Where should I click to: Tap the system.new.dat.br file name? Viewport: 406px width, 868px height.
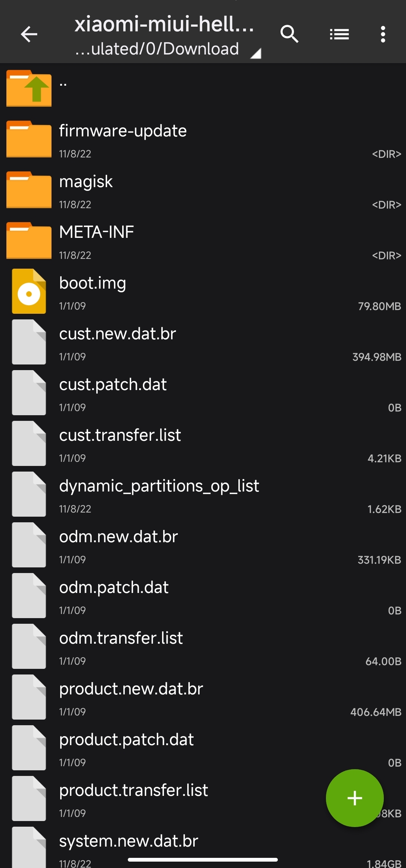coord(129,841)
